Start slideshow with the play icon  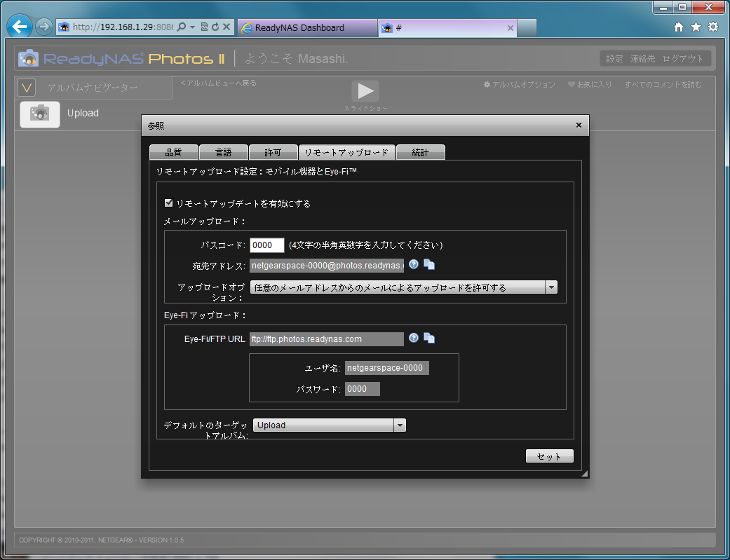[365, 91]
